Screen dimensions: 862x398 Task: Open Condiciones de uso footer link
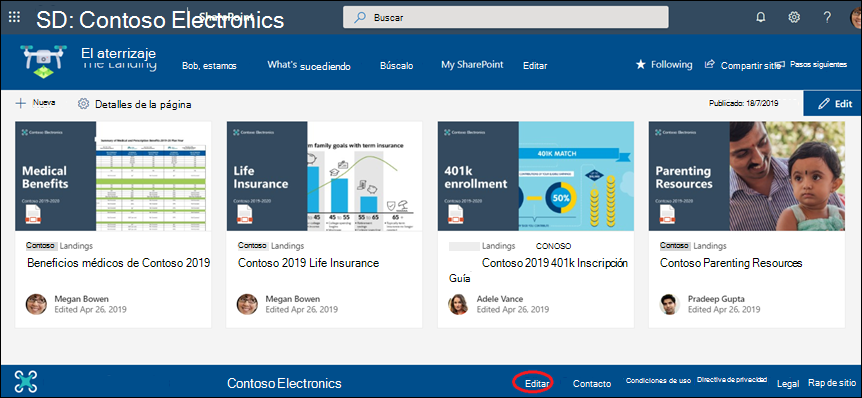click(658, 380)
